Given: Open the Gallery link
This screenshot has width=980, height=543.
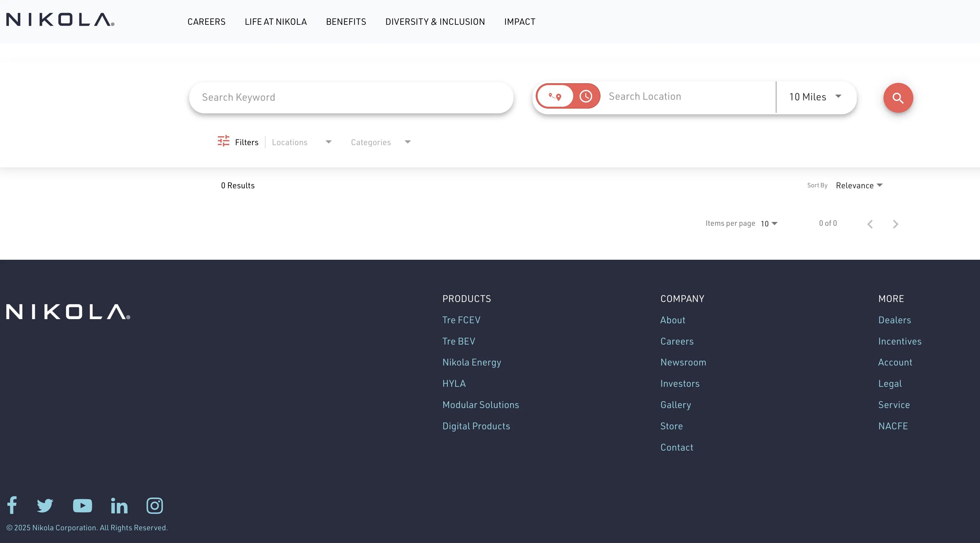Looking at the screenshot, I should (676, 405).
